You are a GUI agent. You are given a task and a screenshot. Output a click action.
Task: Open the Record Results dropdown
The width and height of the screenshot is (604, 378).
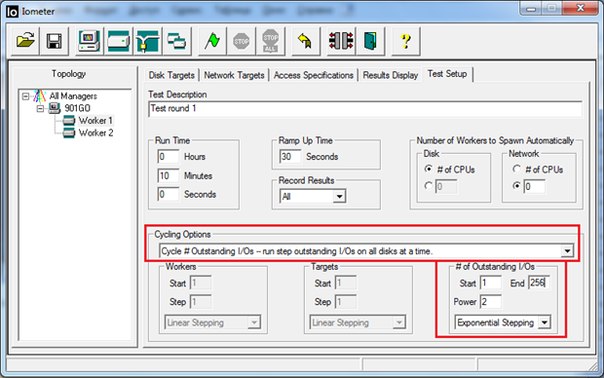339,197
